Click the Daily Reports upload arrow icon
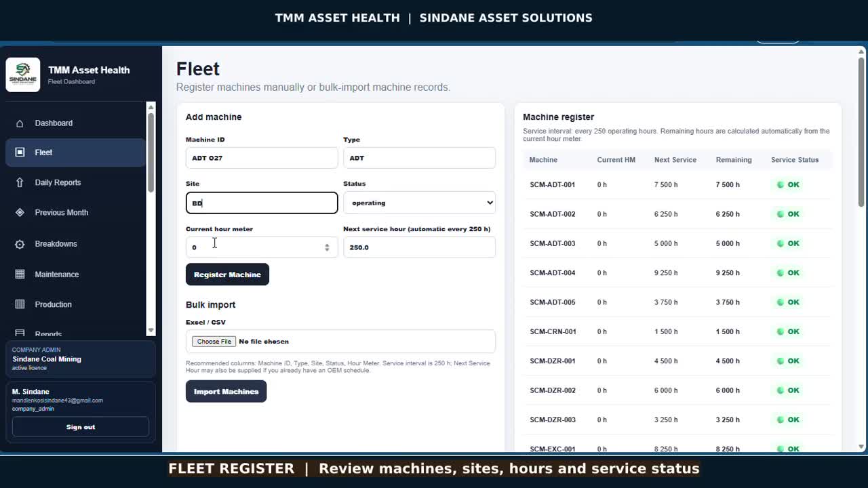 (20, 182)
